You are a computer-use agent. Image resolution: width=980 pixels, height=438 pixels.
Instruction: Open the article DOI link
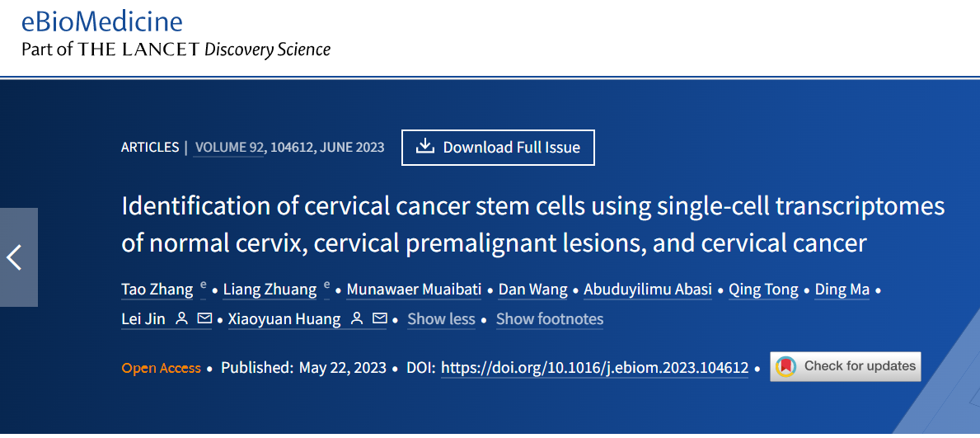click(x=594, y=368)
